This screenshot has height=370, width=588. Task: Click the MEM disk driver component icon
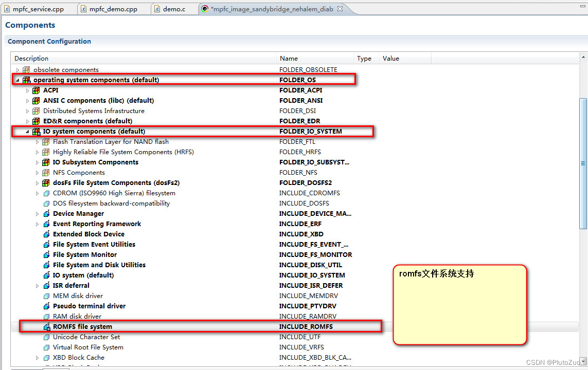(x=46, y=295)
